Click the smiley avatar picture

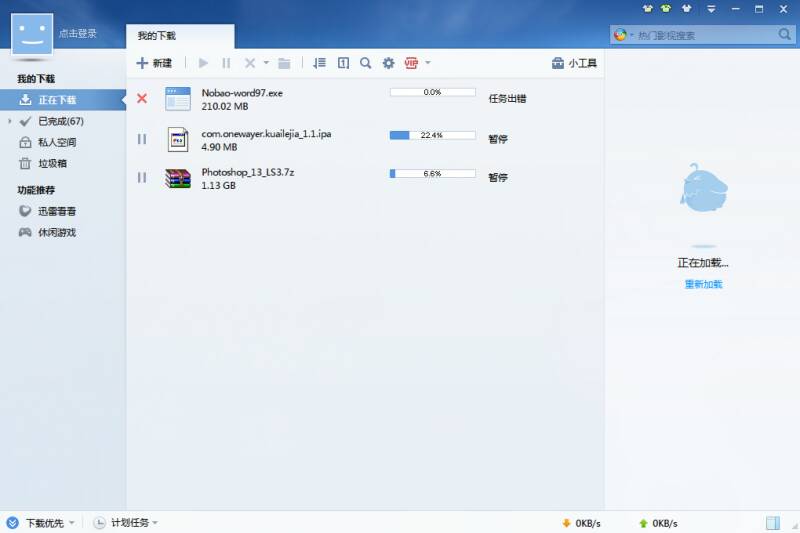pyautogui.click(x=32, y=34)
